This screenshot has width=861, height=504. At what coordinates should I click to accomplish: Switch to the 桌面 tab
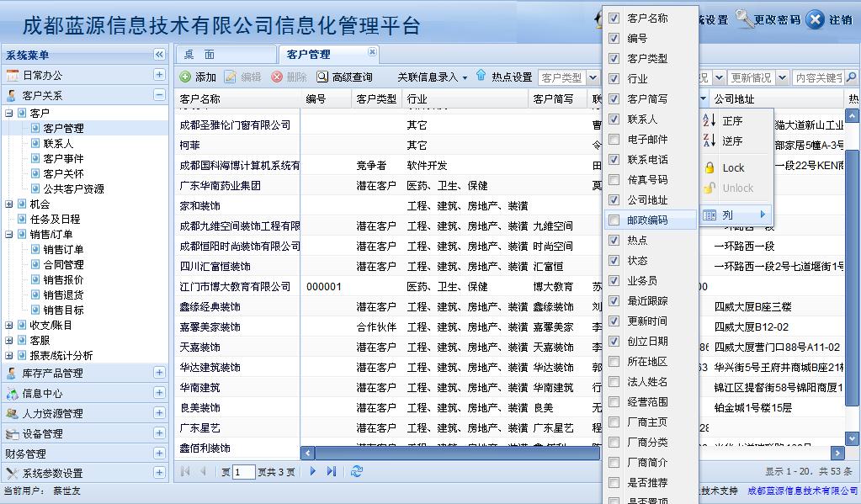(226, 55)
